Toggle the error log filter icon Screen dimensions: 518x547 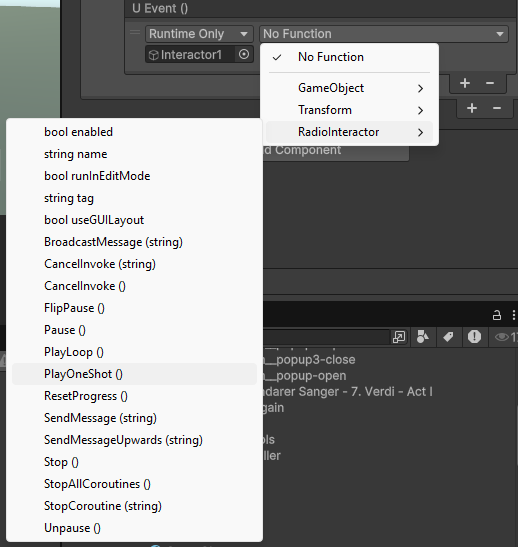point(474,337)
